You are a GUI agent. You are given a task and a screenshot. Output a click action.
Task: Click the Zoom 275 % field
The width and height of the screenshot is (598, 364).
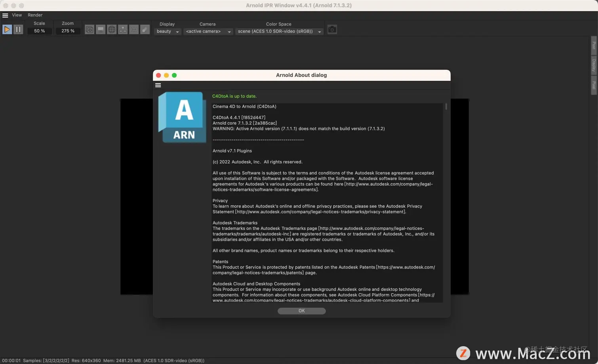68,31
